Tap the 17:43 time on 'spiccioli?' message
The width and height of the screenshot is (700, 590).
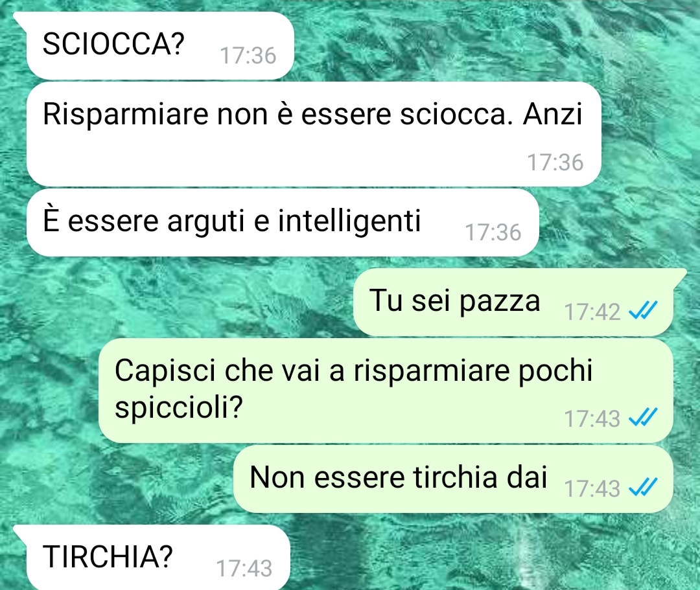pos(592,419)
